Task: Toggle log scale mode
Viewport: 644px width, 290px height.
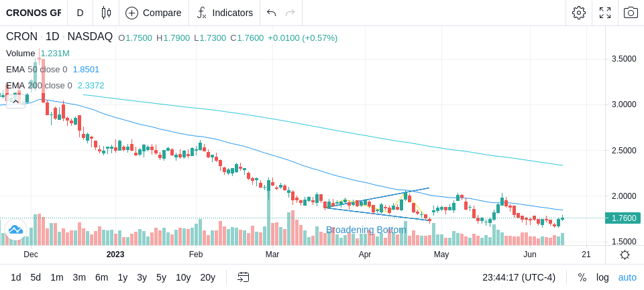Action: [602, 277]
